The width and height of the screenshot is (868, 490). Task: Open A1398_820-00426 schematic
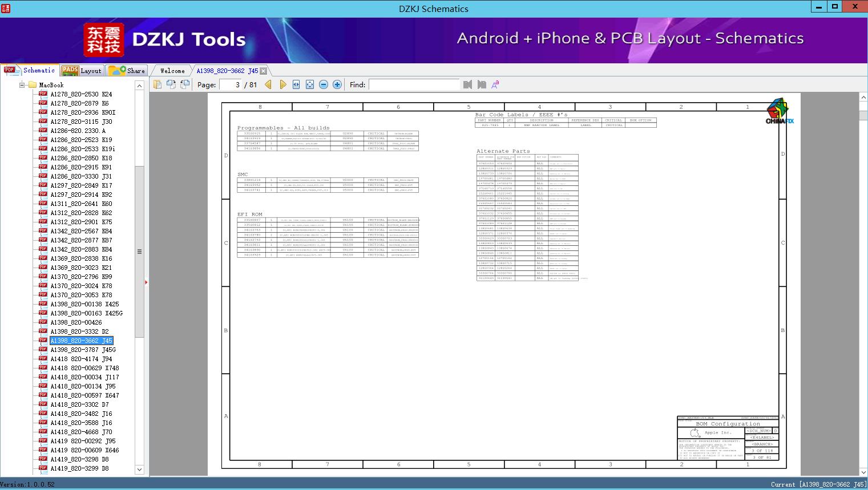click(76, 322)
